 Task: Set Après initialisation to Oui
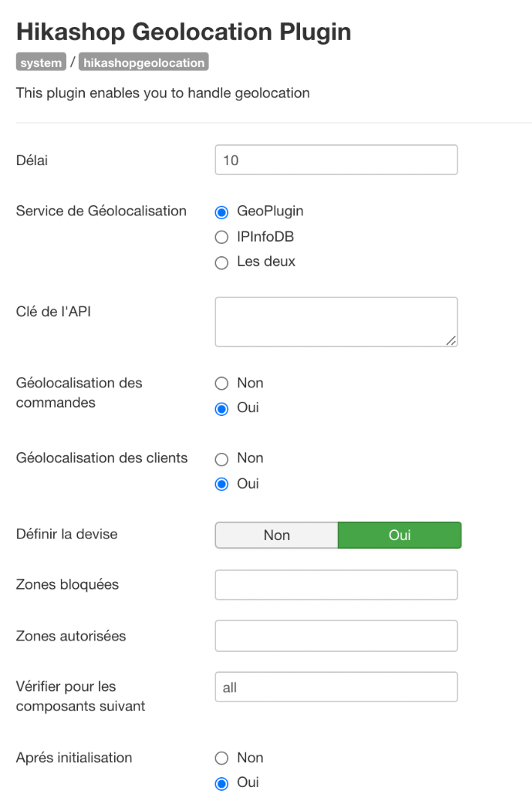[x=221, y=783]
